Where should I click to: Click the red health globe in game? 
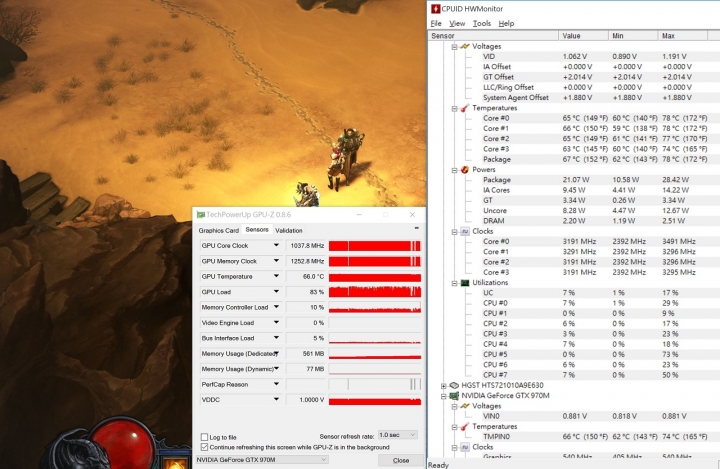(124, 444)
